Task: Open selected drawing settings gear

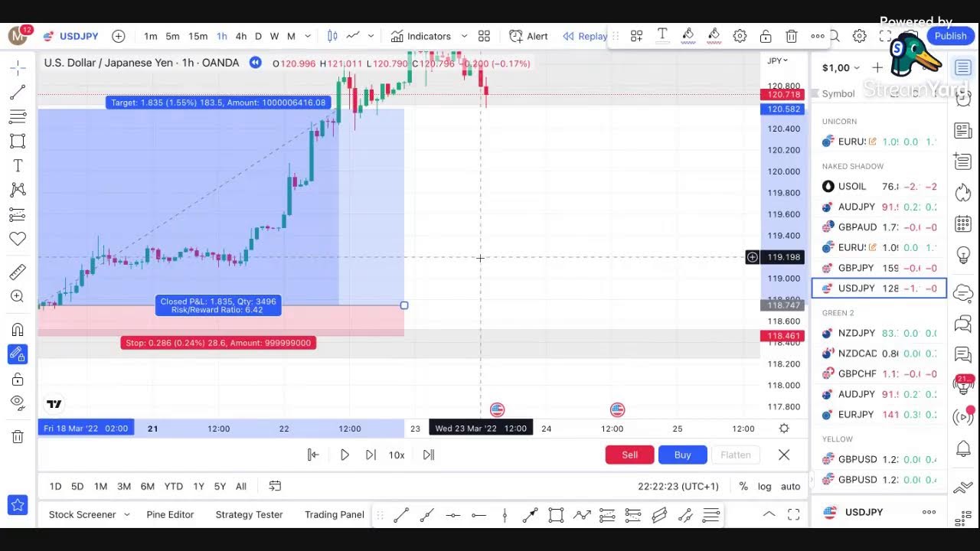Action: [x=740, y=36]
